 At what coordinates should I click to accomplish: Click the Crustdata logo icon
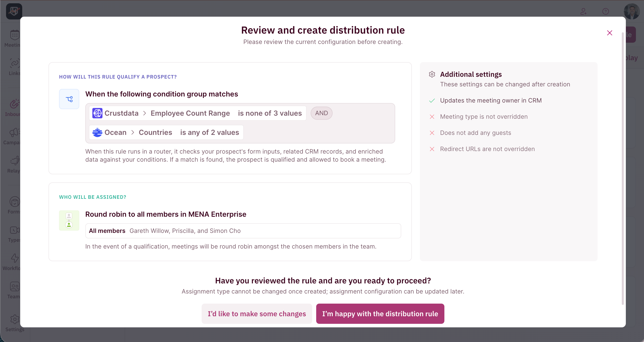pyautogui.click(x=97, y=113)
